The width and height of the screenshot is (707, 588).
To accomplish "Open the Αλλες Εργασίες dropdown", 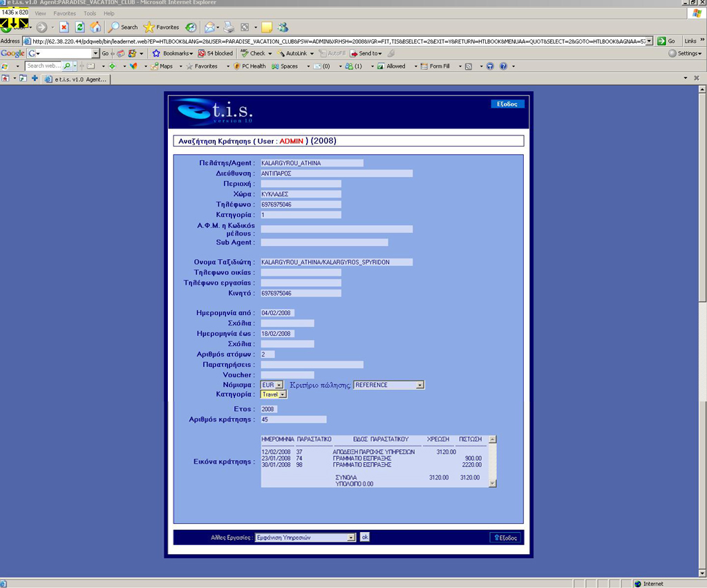I will pos(305,538).
